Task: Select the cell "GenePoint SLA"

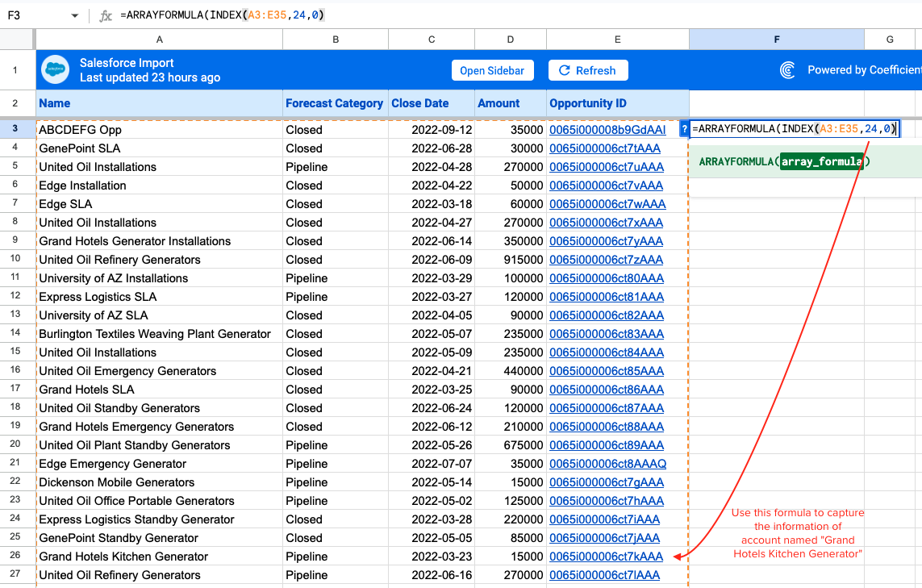Action: pos(160,148)
